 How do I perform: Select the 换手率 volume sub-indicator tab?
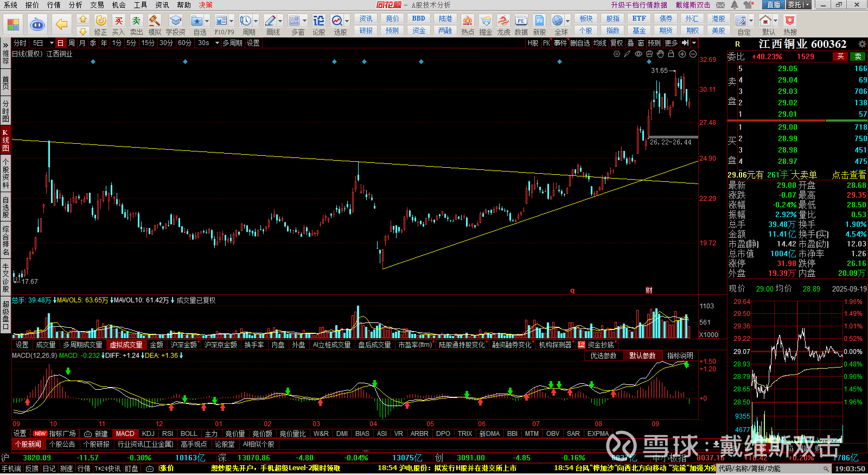254,345
